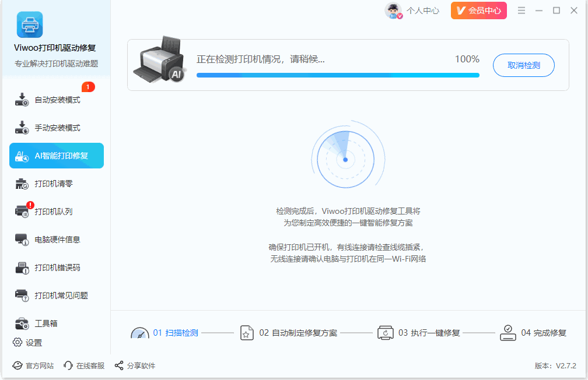Open the 会员中心 membership button
This screenshot has height=380, width=588.
point(478,10)
